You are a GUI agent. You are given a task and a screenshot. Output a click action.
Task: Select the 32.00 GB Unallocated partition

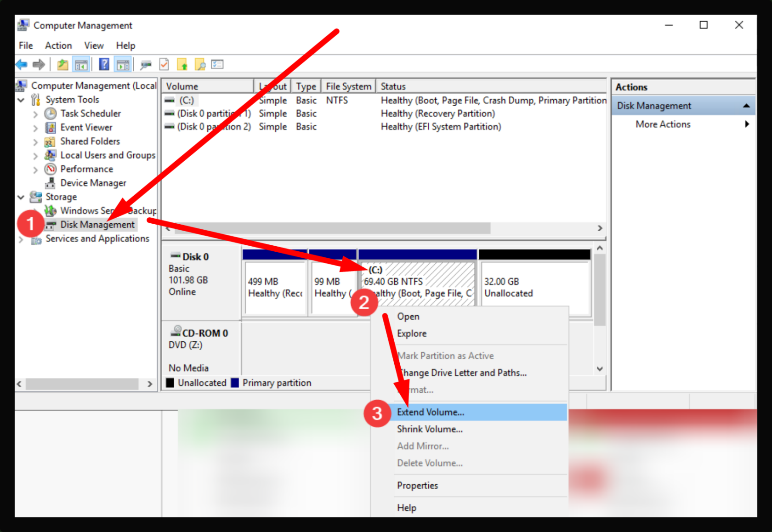pyautogui.click(x=534, y=287)
